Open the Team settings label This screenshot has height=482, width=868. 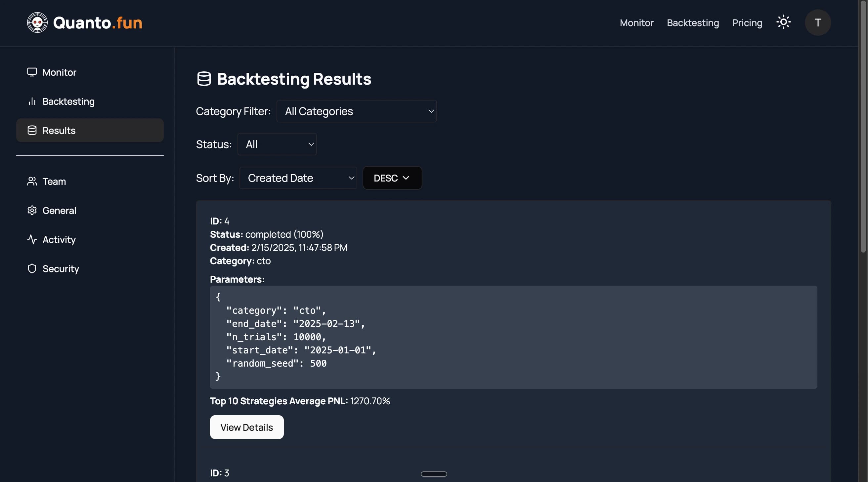[54, 181]
